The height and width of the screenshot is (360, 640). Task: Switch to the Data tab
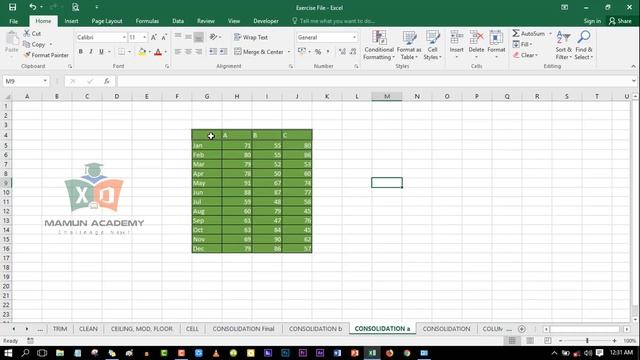click(178, 21)
